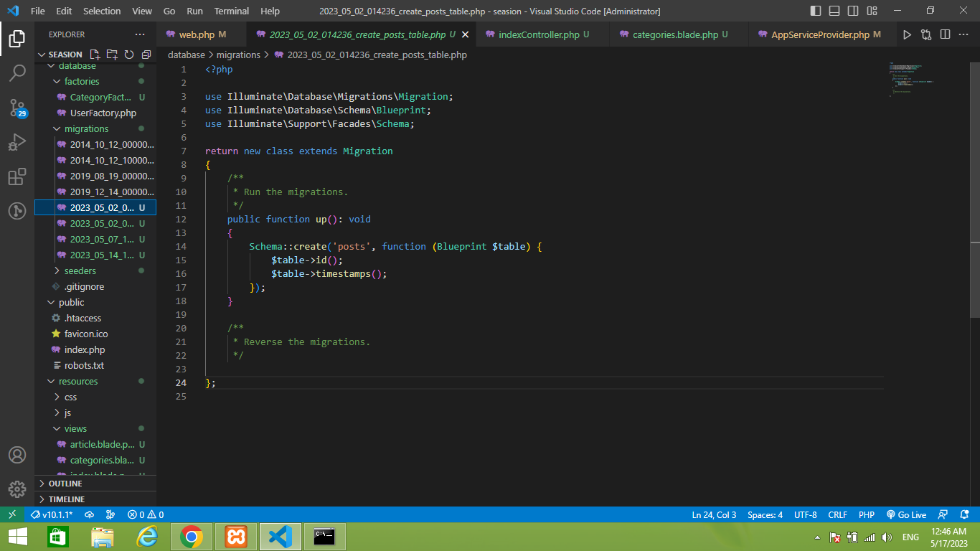
Task: Open favicon.ico file in Explorer
Action: 95,334
